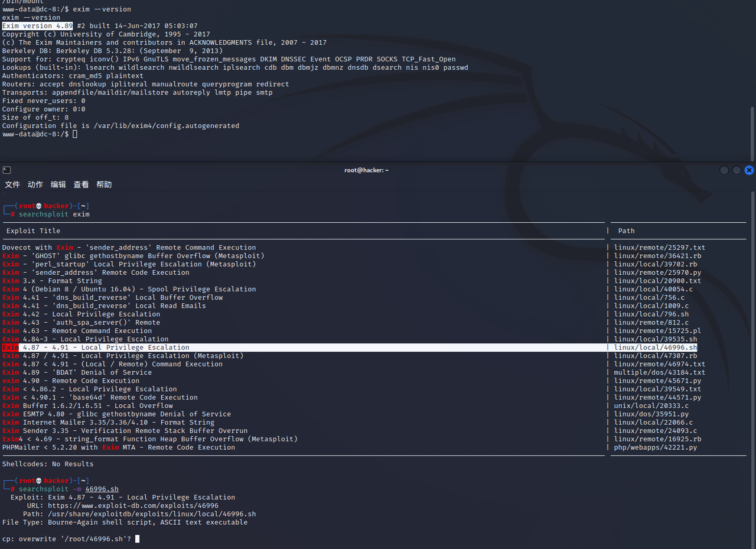
Task: Open the 查看 menu
Action: pos(82,184)
